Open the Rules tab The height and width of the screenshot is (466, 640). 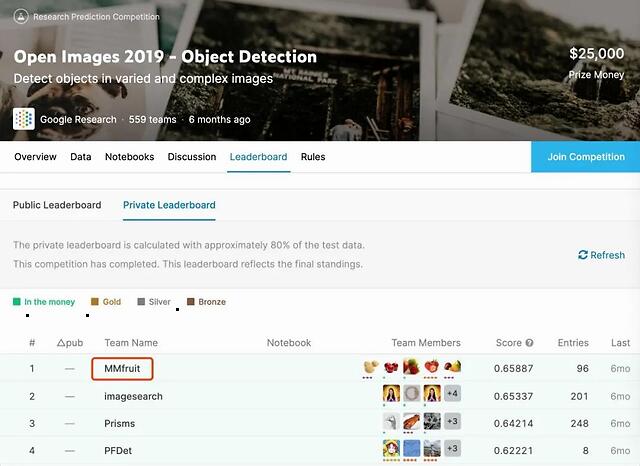313,157
